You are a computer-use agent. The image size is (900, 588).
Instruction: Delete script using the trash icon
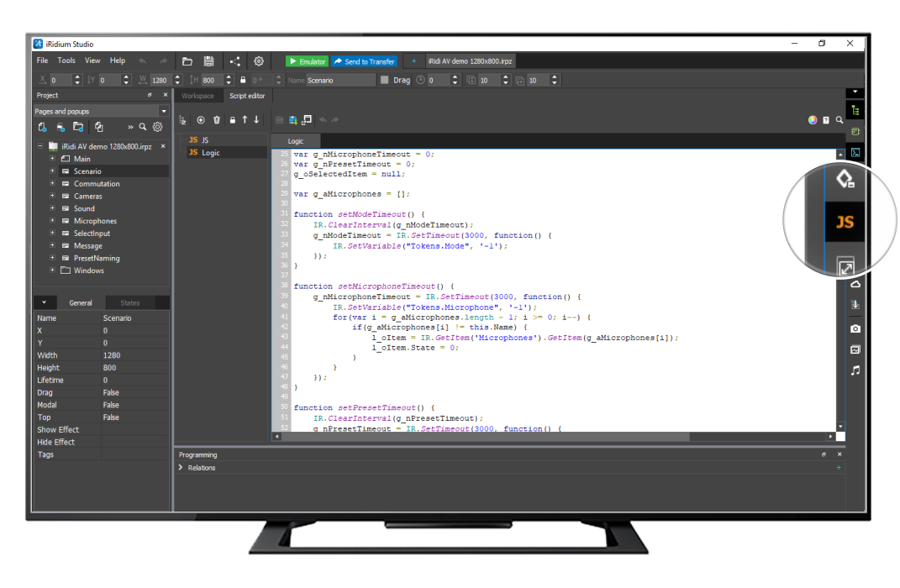click(217, 120)
